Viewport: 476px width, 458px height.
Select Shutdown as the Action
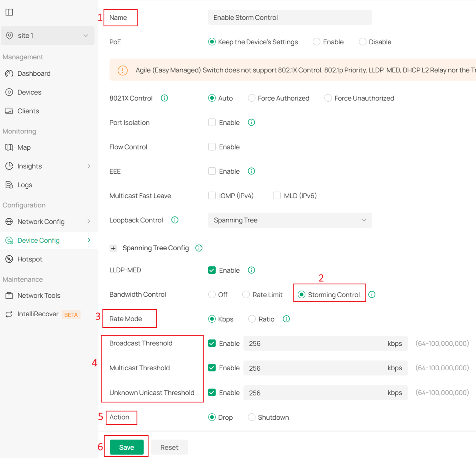(252, 417)
